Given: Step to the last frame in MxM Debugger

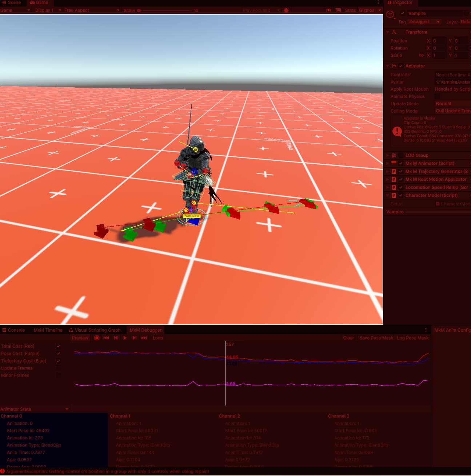Looking at the screenshot, I should (144, 338).
